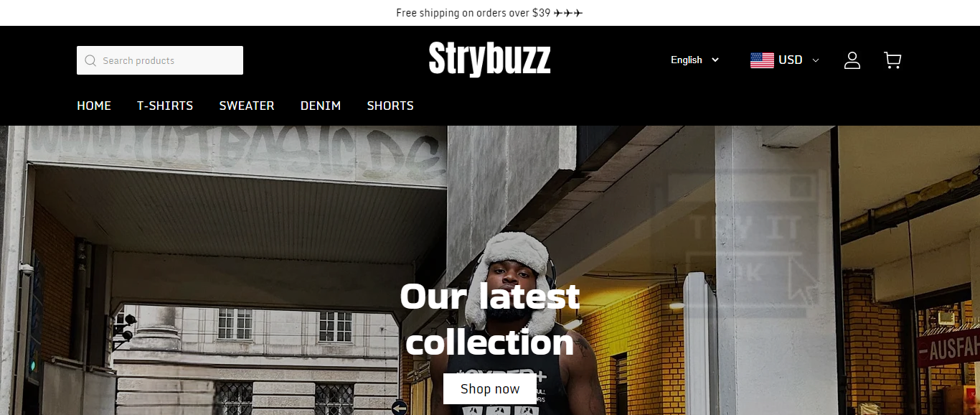Expand the English language selector
Viewport: 980px width, 415px height.
(x=694, y=60)
